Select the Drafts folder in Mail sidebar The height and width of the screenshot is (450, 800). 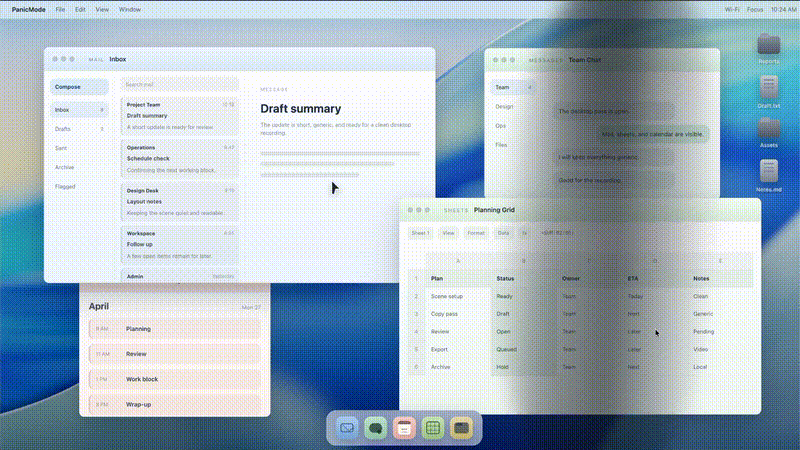pos(79,129)
